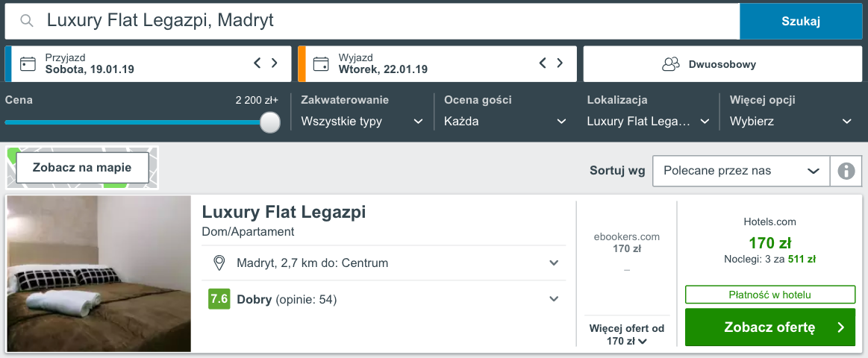Click Zobacz na mapie button
The image size is (868, 358).
pyautogui.click(x=82, y=168)
